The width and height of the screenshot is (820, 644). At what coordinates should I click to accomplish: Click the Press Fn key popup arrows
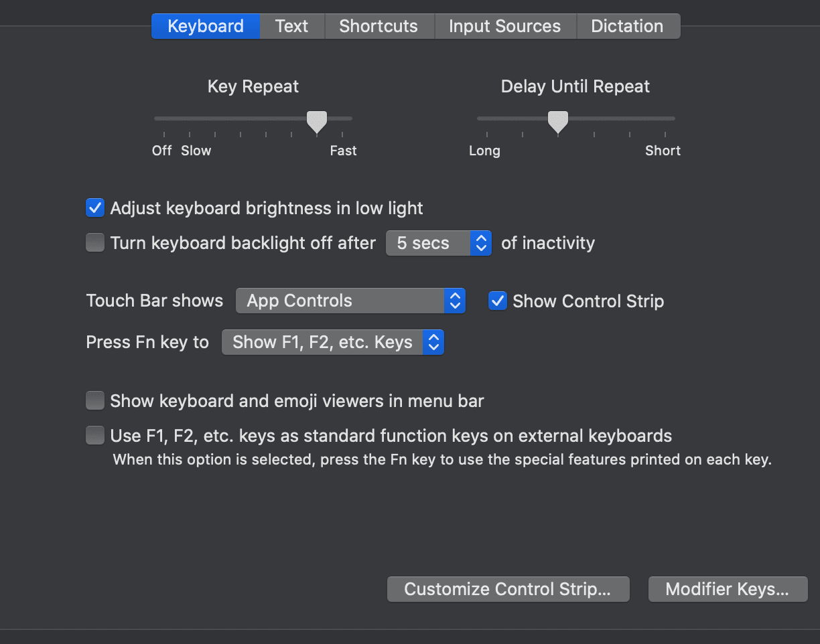tap(433, 342)
